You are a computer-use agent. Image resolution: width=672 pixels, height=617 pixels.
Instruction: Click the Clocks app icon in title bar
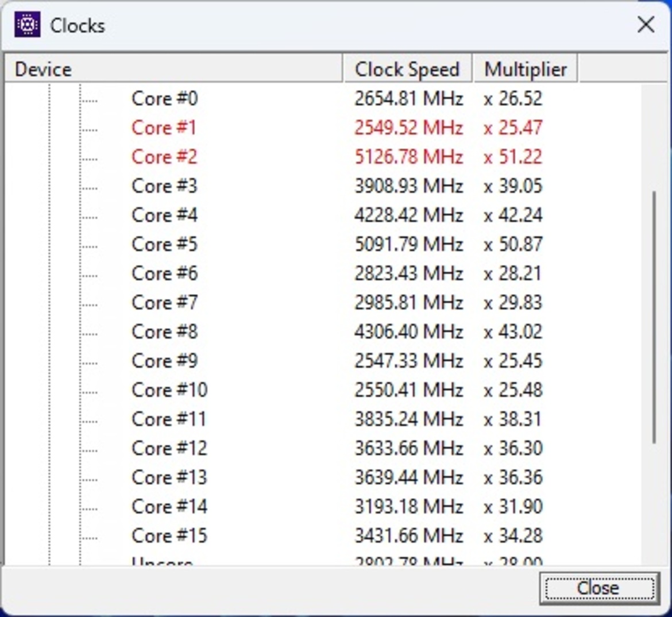(27, 25)
